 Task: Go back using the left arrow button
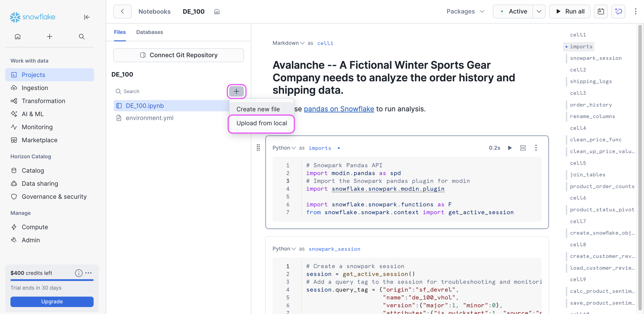click(x=122, y=12)
